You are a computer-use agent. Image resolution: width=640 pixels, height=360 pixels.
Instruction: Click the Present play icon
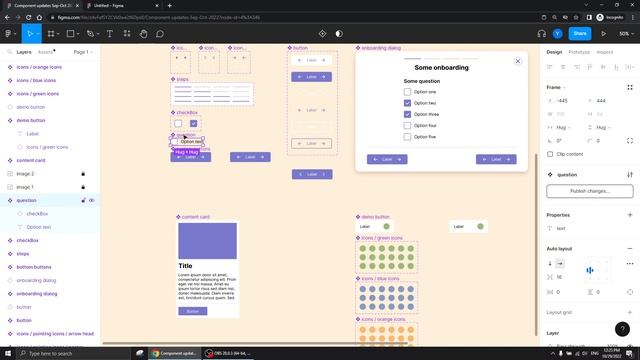pos(603,34)
